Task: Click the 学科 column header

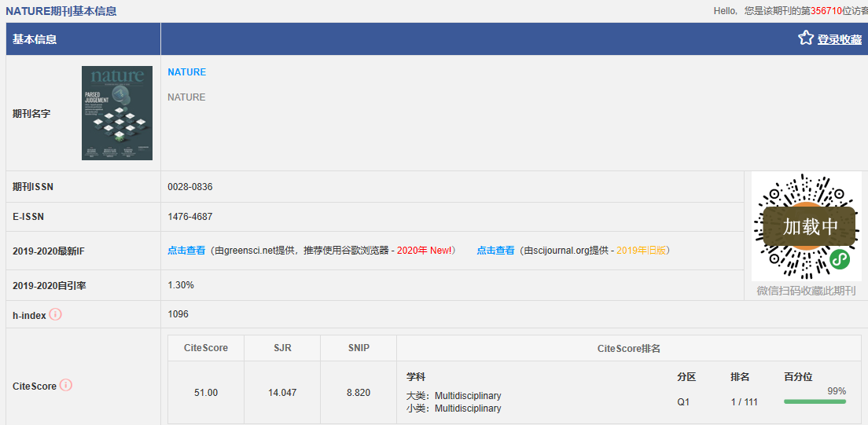Action: (416, 377)
